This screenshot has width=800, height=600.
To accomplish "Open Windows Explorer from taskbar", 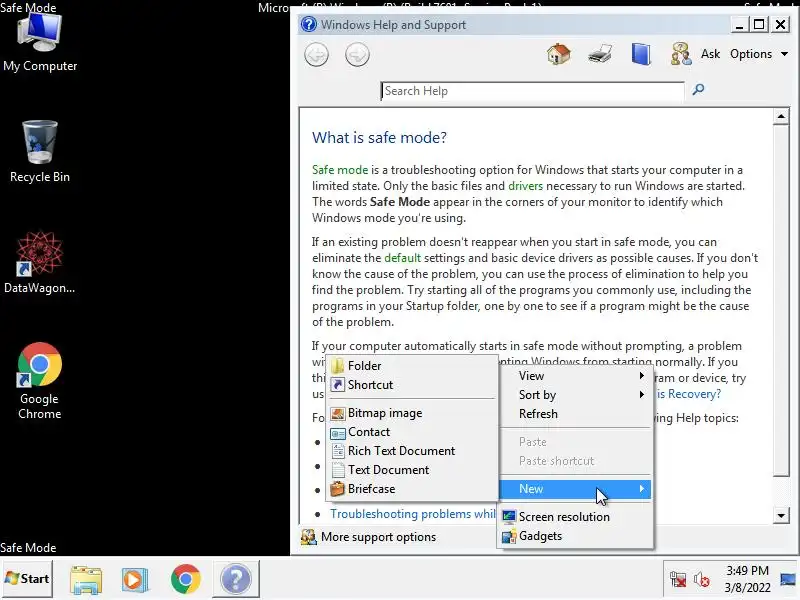I will [86, 579].
